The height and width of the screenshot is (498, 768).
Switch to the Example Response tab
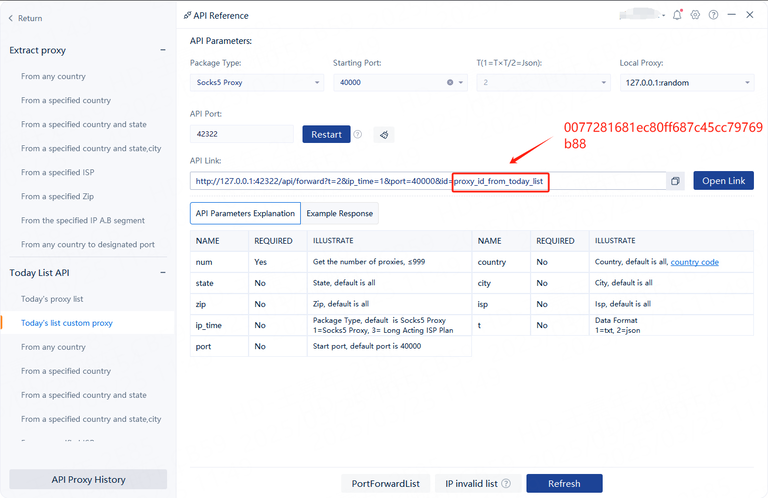[340, 213]
